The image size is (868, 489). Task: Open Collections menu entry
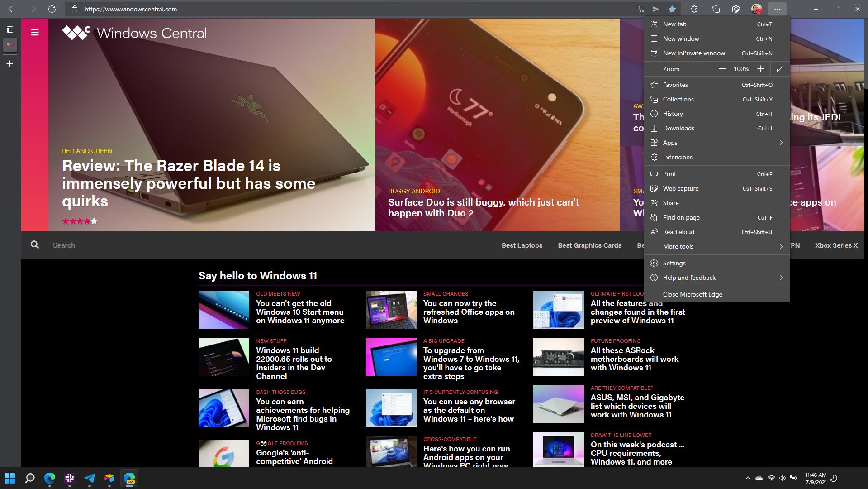[717, 99]
